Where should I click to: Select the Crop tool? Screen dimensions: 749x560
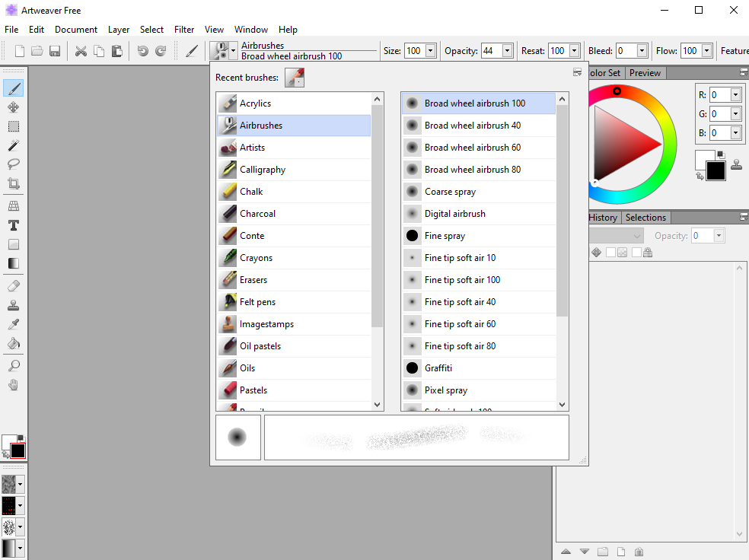14,183
